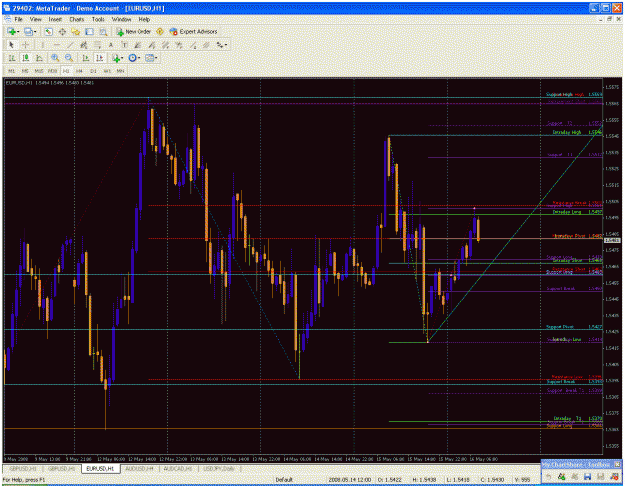Open the Tools menu

pyautogui.click(x=98, y=19)
